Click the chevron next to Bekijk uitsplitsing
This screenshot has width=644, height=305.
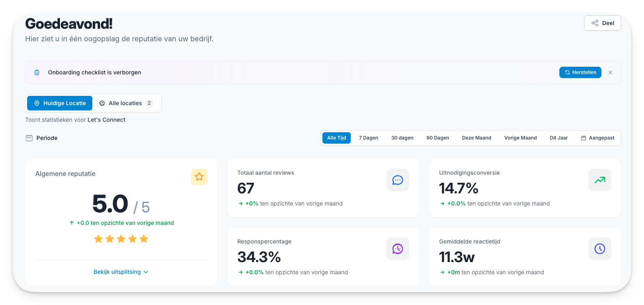[146, 272]
